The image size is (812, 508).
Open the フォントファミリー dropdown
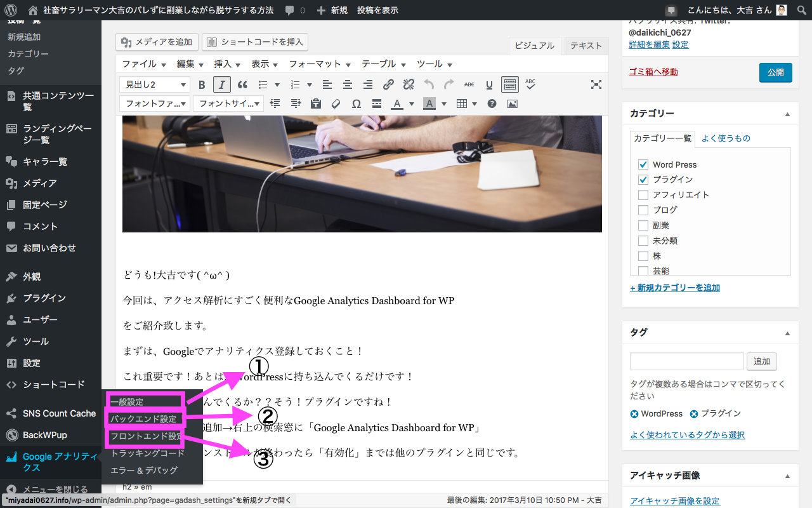coord(155,104)
